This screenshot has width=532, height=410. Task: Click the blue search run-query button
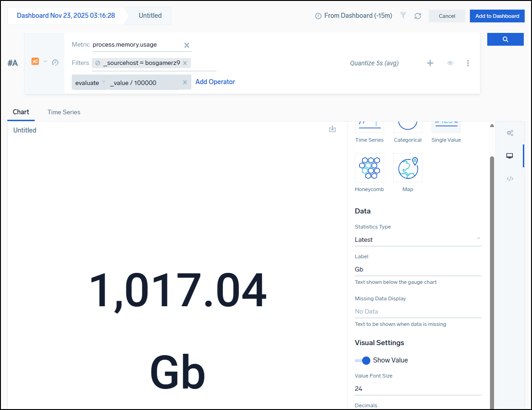505,39
